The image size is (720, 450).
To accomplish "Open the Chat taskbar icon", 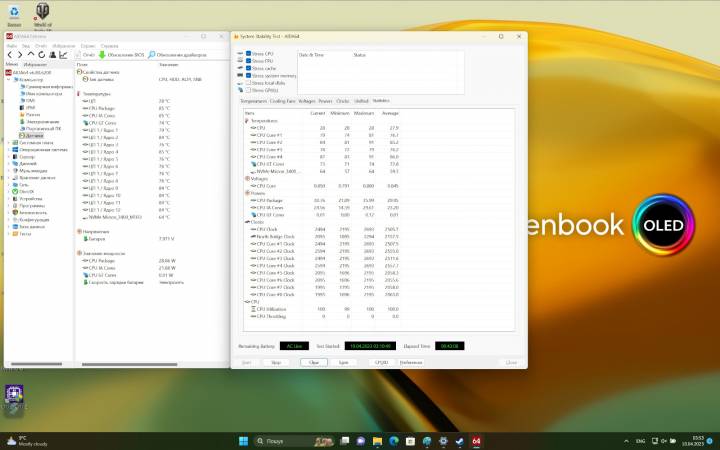I will tap(361, 441).
